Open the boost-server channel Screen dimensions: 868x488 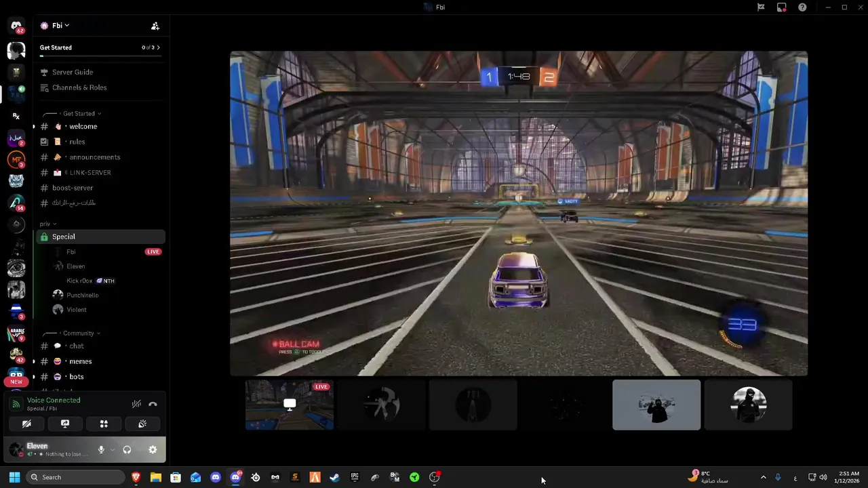click(100, 188)
